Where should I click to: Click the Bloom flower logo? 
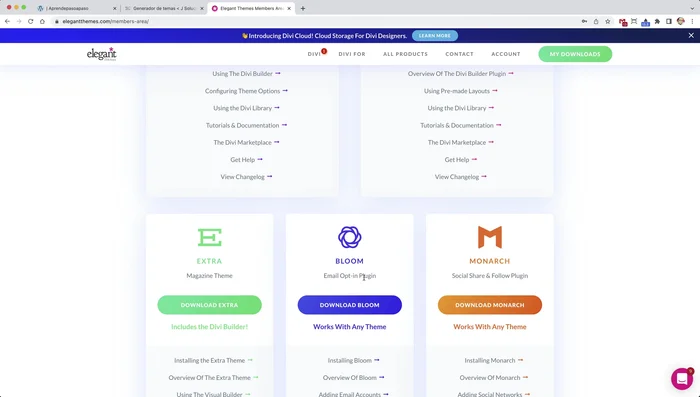[x=350, y=237]
